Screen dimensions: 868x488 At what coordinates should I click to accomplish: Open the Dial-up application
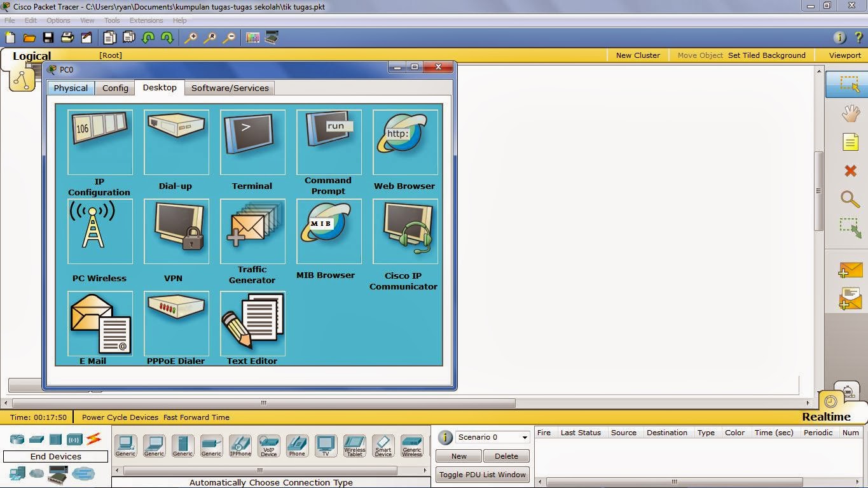(176, 142)
